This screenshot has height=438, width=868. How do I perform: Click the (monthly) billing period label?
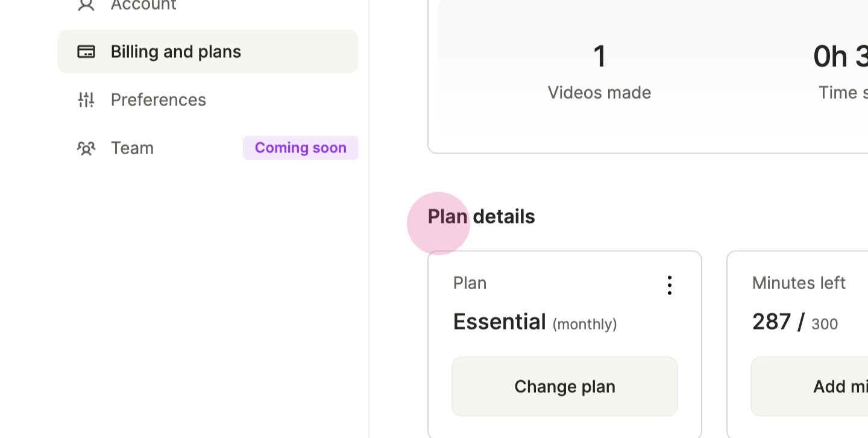585,324
